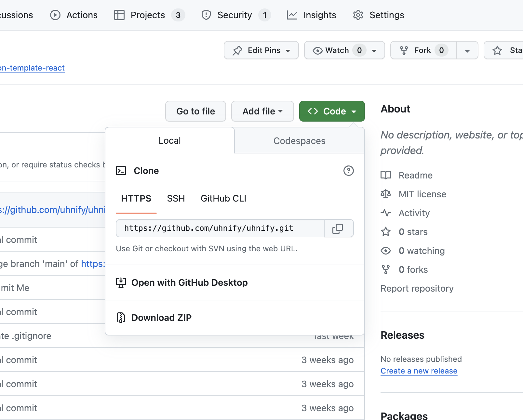This screenshot has height=420, width=523.
Task: Click the Security shield icon
Action: (x=206, y=15)
